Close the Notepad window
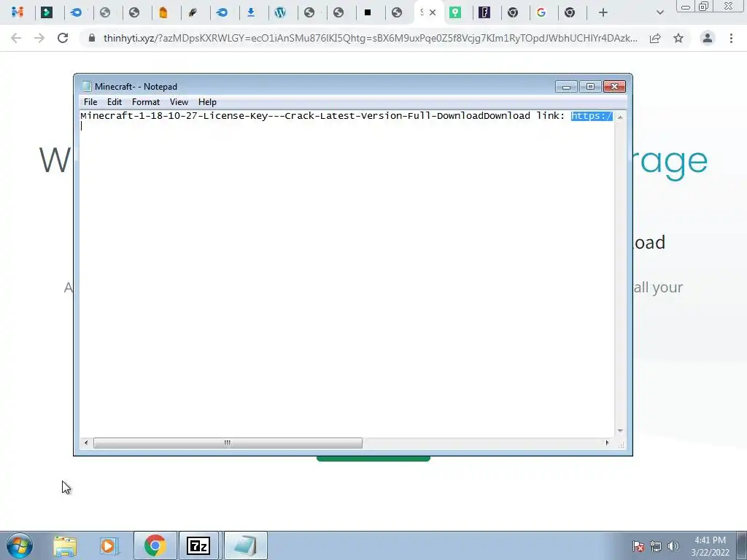 pos(614,87)
